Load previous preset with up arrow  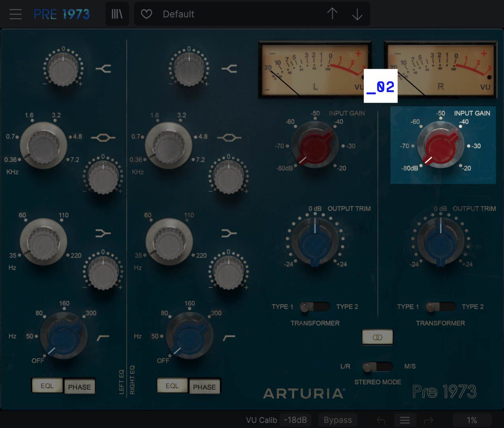point(332,14)
